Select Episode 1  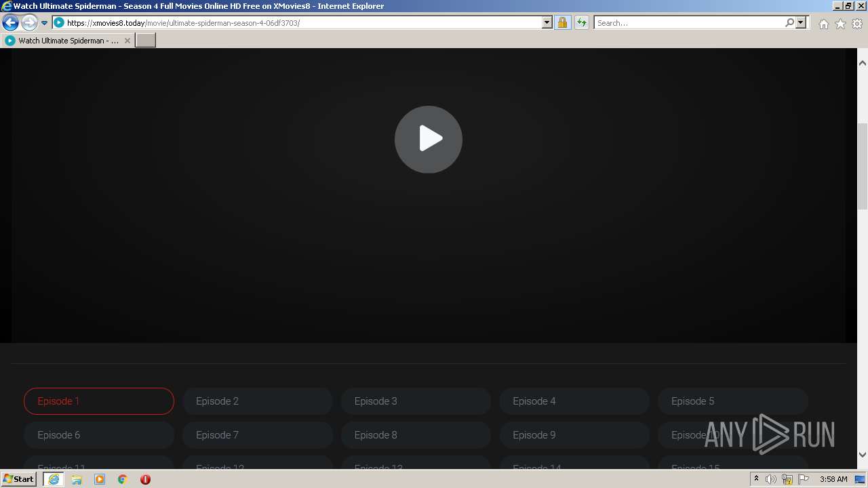[x=99, y=401]
